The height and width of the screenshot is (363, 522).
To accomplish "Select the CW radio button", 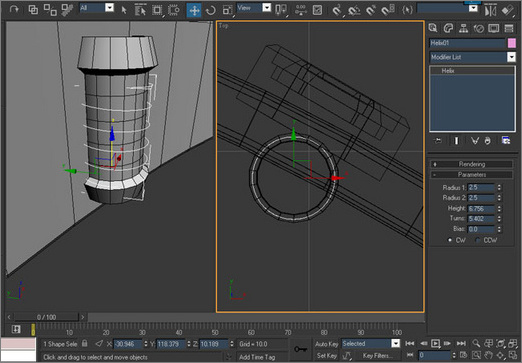I will [x=450, y=240].
